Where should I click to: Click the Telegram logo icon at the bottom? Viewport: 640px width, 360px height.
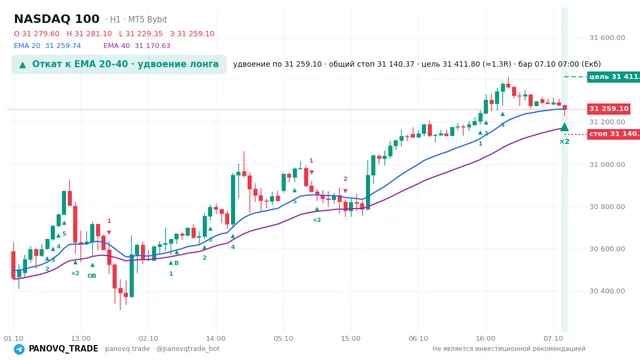coord(19,349)
